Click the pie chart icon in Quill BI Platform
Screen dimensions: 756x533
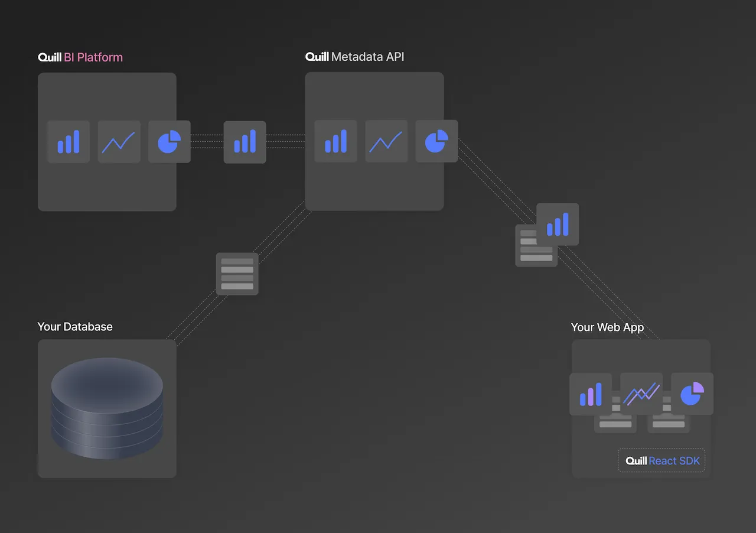pos(169,142)
